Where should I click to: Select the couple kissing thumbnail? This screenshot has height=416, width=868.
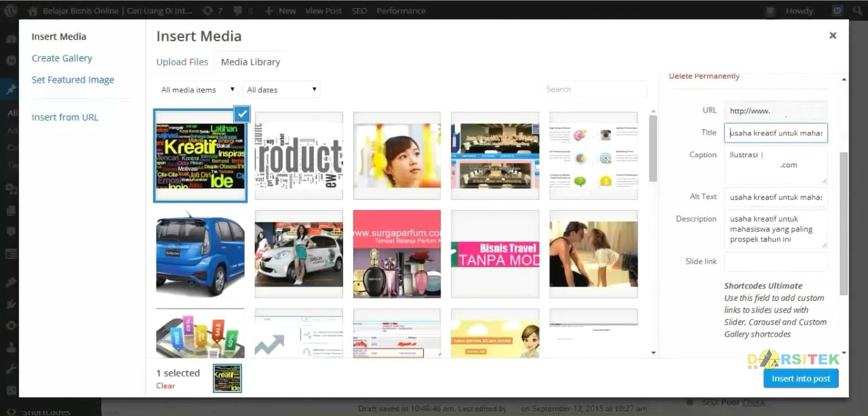(x=593, y=254)
